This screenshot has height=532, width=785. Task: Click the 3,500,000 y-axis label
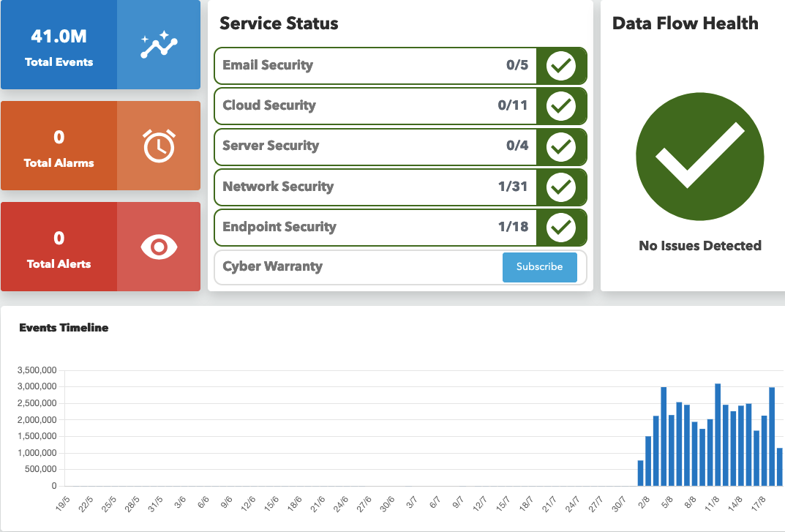[x=37, y=370]
